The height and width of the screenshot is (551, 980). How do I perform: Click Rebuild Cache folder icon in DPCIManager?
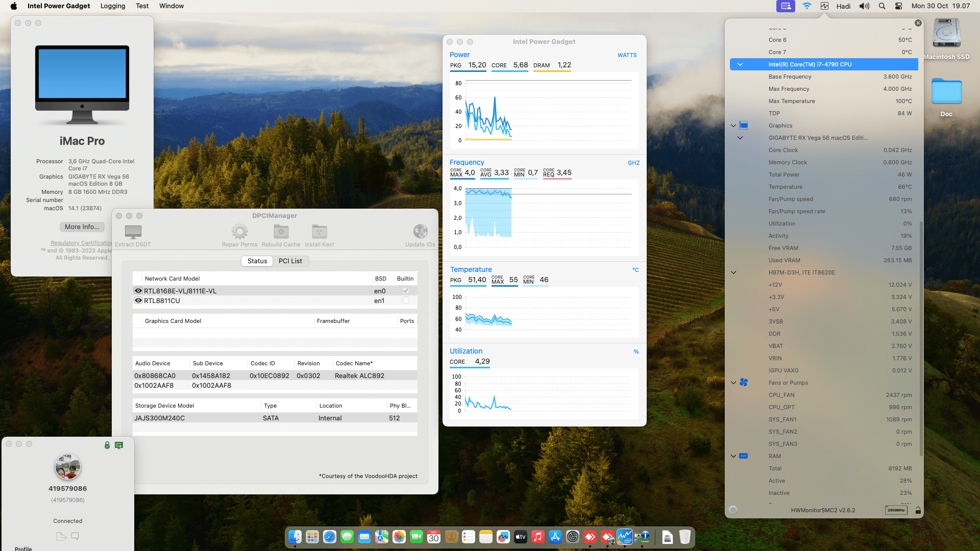(x=281, y=232)
